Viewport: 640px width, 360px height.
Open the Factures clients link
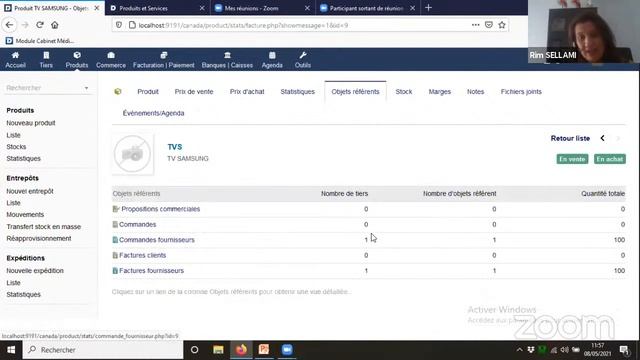pyautogui.click(x=142, y=256)
